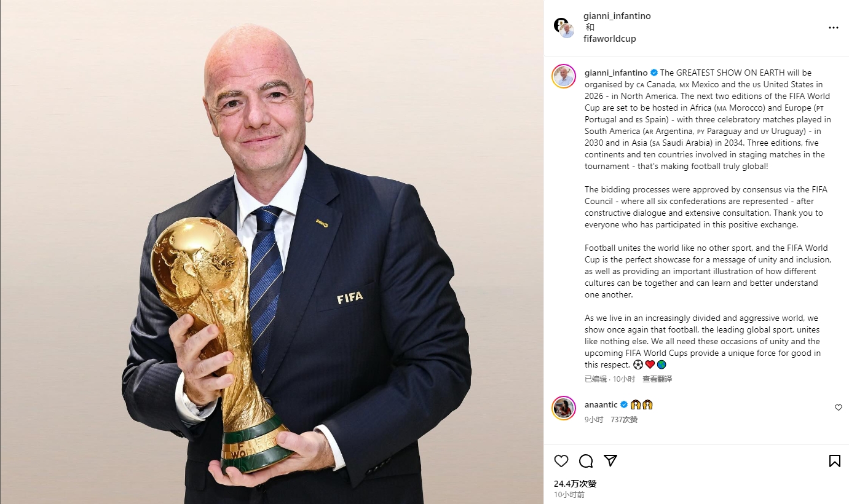Open anaantic's profile picture
The height and width of the screenshot is (504, 849).
(x=564, y=408)
